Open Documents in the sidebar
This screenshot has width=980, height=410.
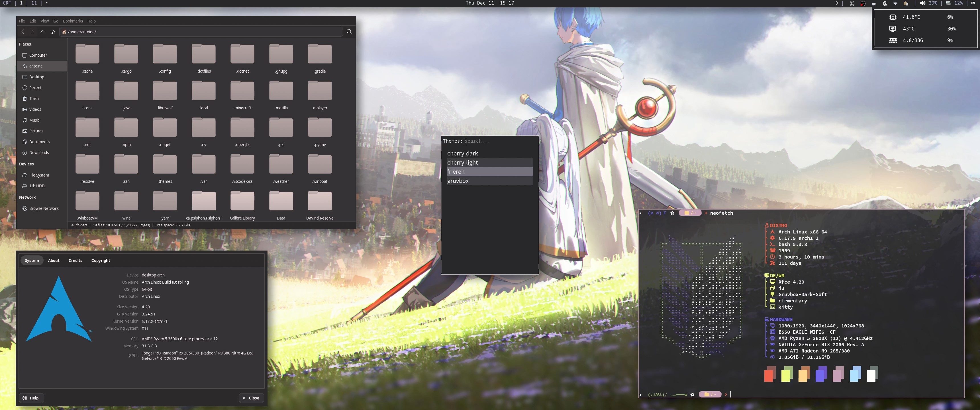pyautogui.click(x=42, y=142)
